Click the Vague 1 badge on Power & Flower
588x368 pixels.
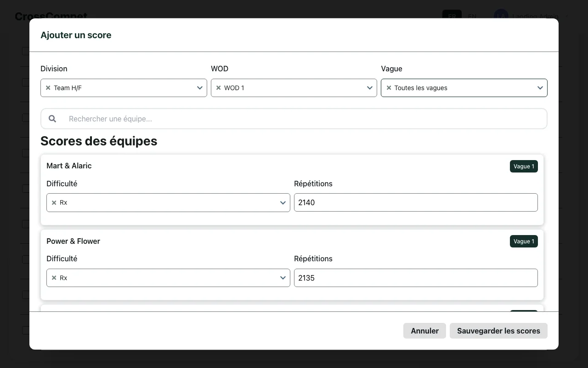point(523,241)
